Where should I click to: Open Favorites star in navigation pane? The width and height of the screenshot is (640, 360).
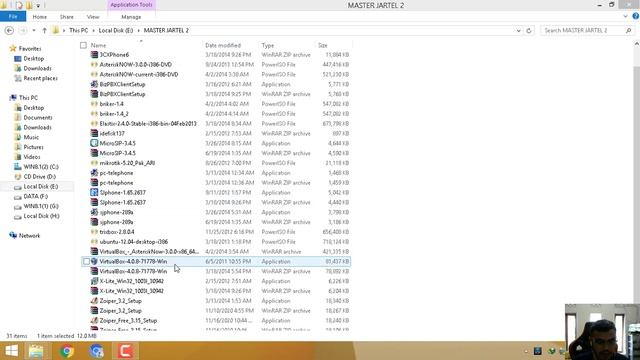click(13, 49)
